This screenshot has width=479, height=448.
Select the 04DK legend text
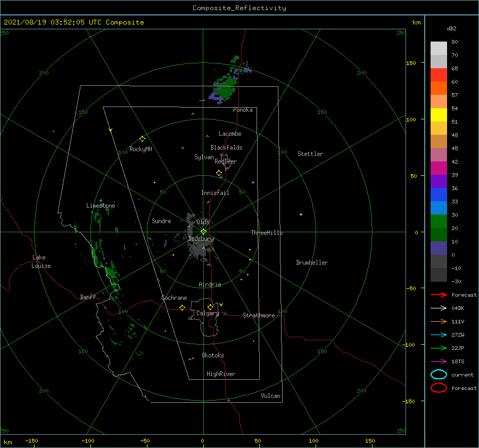(458, 308)
